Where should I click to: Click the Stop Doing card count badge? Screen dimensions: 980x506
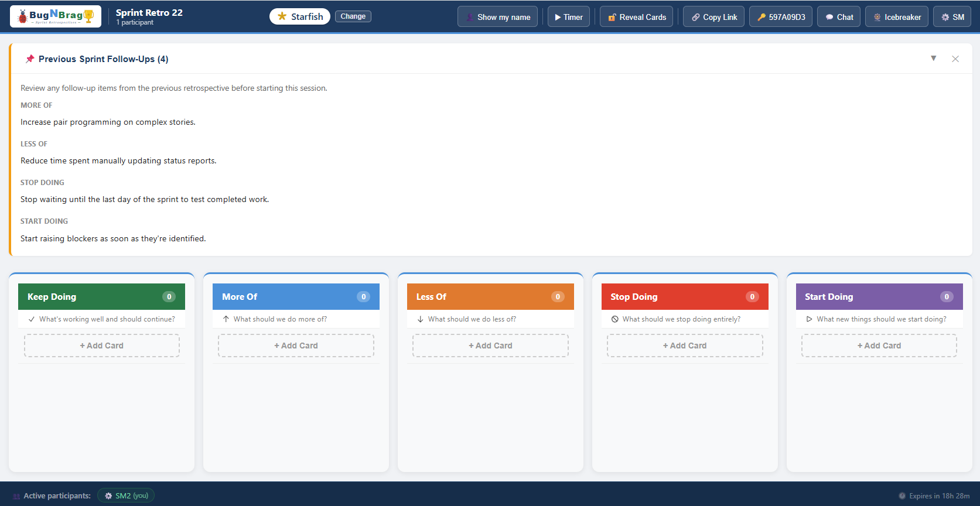(x=752, y=297)
